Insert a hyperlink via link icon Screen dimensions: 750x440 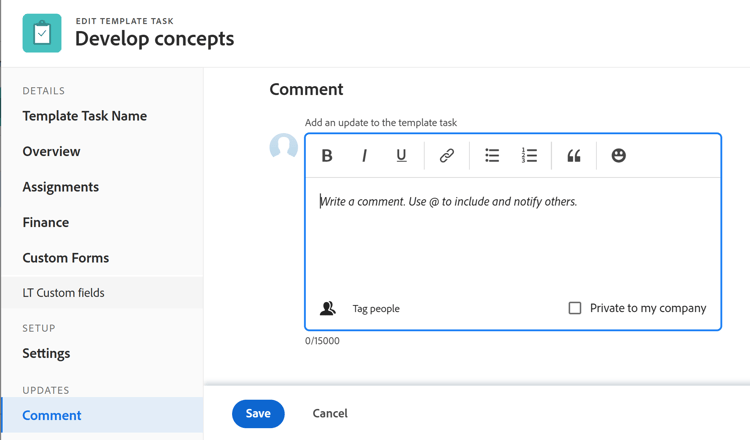coord(446,156)
